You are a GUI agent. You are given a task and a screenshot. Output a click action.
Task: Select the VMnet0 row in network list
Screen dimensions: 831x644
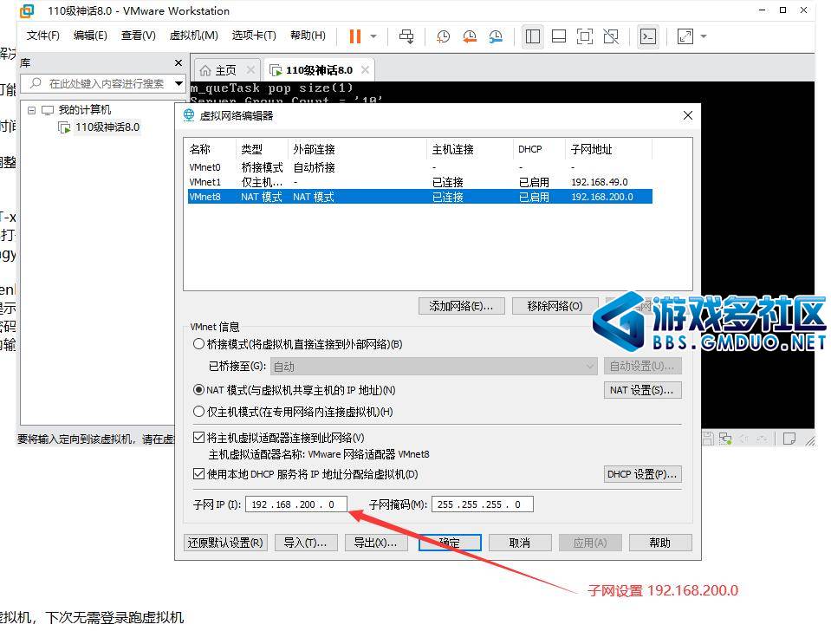click(419, 167)
